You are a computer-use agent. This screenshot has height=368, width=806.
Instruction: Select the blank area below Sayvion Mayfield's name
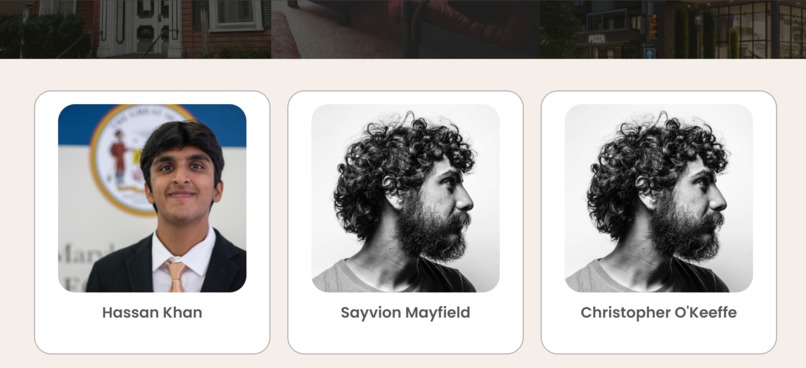click(406, 337)
